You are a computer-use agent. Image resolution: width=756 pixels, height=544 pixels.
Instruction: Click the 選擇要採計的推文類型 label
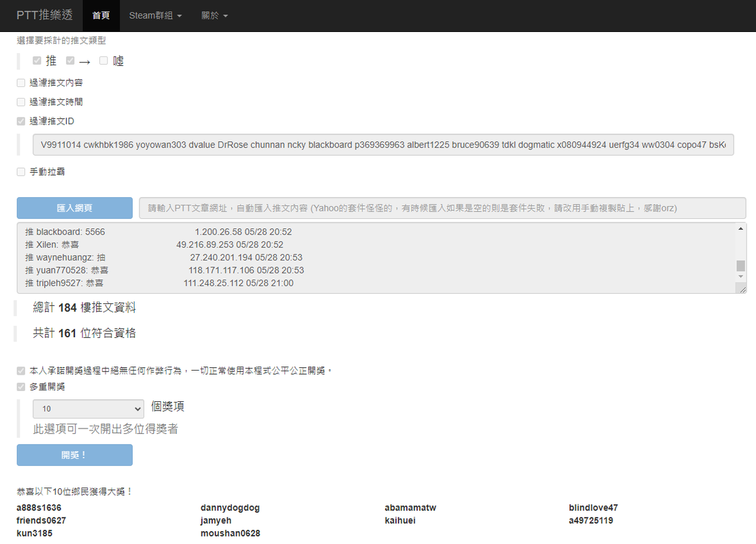coord(61,41)
